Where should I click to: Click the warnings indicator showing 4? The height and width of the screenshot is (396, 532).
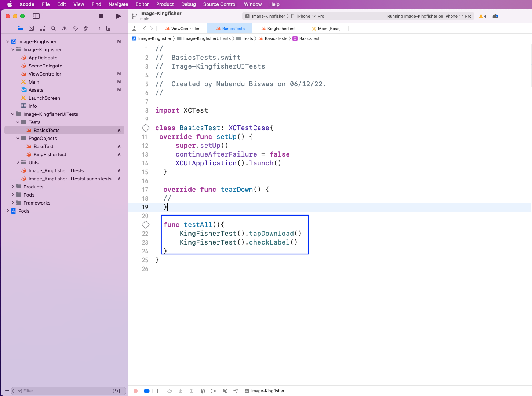click(482, 16)
